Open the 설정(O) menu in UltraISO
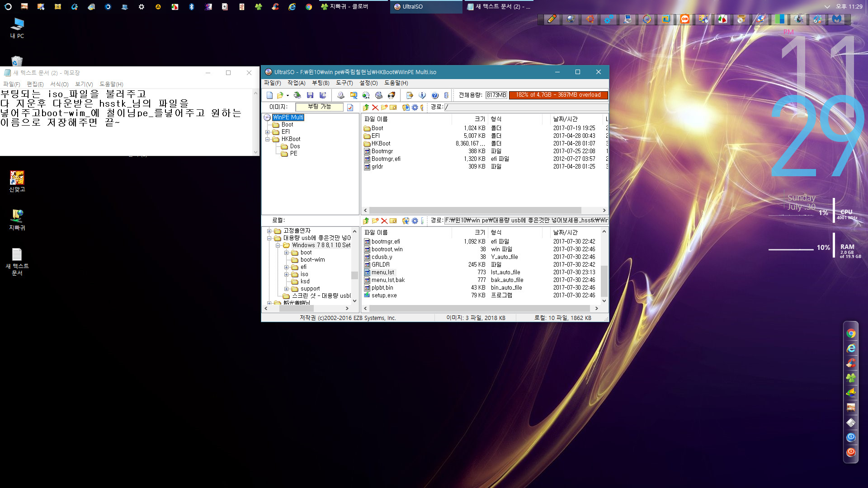This screenshot has height=488, width=868. click(368, 83)
